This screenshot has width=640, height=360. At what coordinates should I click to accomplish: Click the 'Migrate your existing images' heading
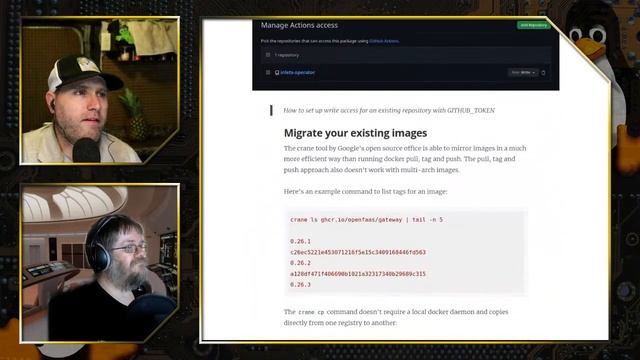355,133
